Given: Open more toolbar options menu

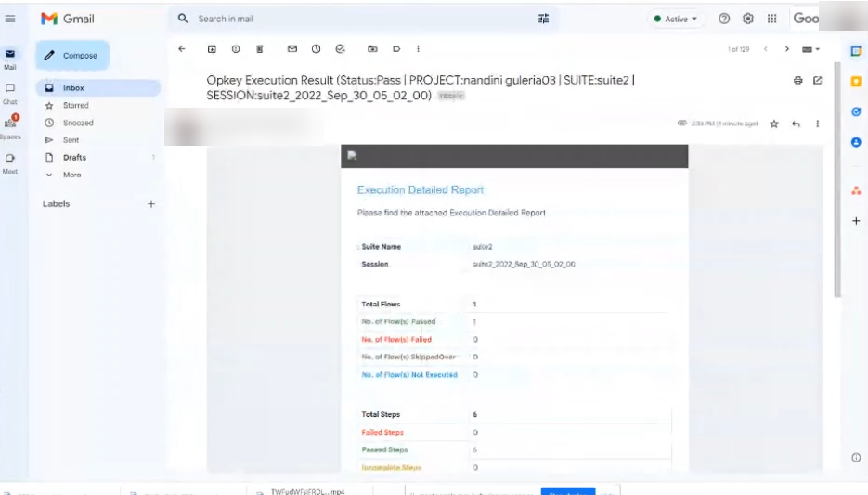Looking at the screenshot, I should pyautogui.click(x=418, y=48).
